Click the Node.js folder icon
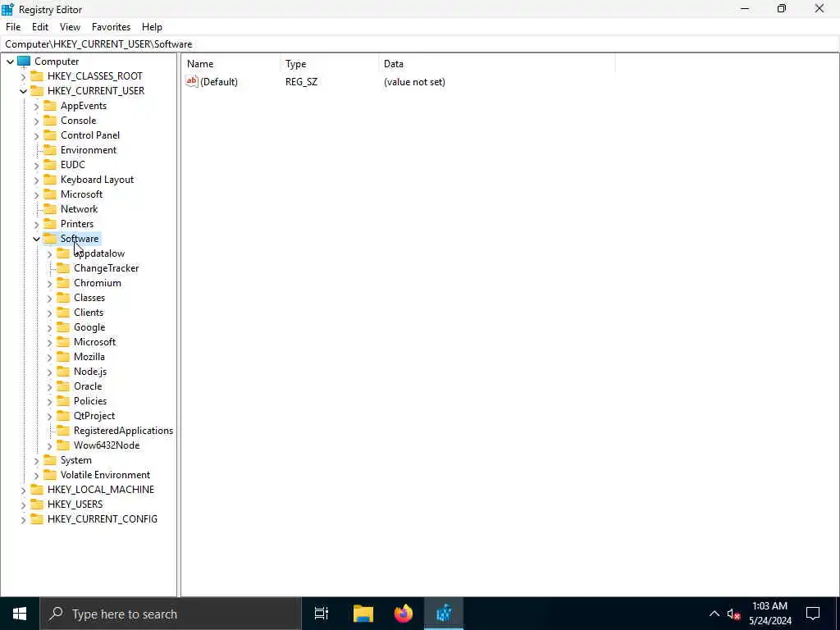This screenshot has width=840, height=630. point(63,372)
